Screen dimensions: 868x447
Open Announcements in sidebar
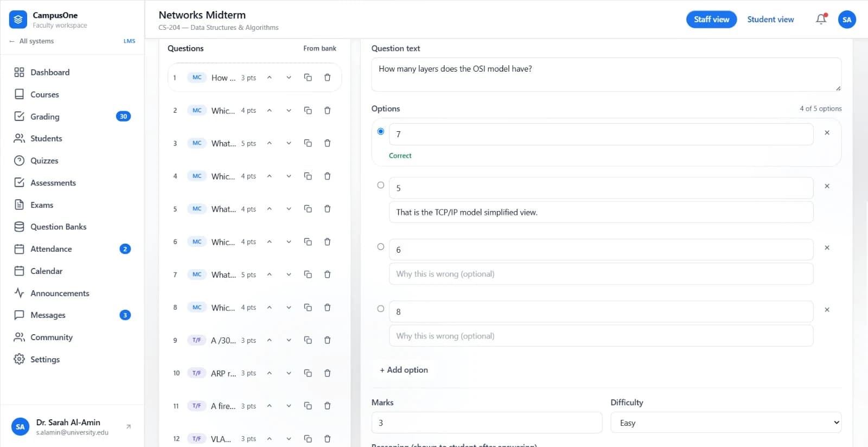(72, 293)
